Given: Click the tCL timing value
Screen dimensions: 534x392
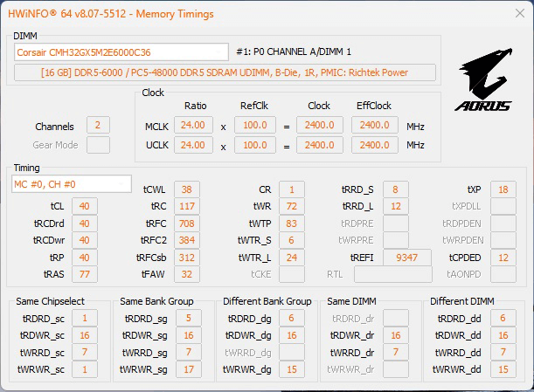Looking at the screenshot, I should coord(84,206).
